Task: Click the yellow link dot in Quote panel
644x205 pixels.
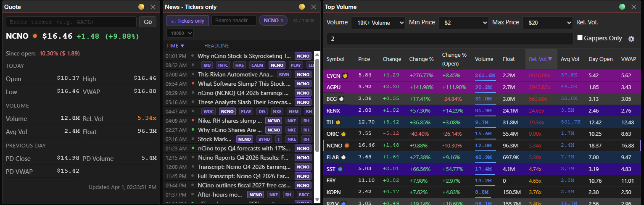Action: coord(142,7)
